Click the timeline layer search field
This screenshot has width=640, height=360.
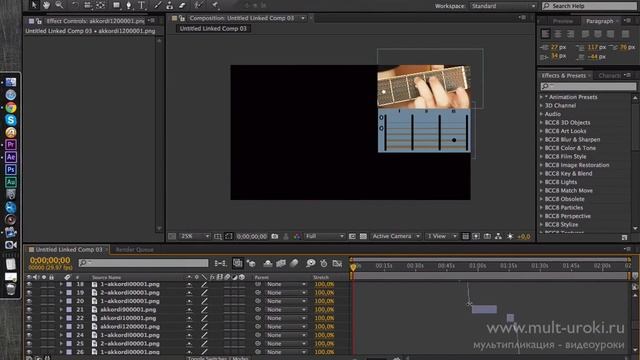pyautogui.click(x=143, y=263)
